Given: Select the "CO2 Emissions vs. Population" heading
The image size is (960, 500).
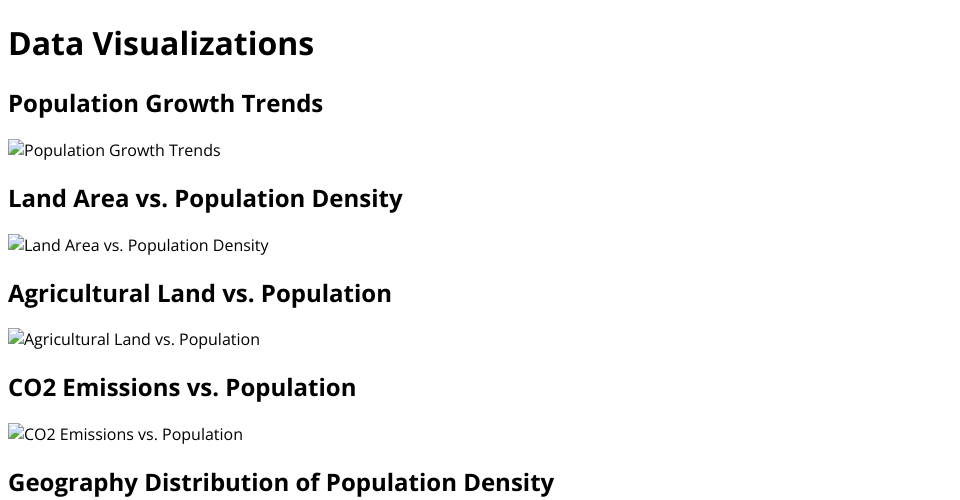Looking at the screenshot, I should point(182,388).
